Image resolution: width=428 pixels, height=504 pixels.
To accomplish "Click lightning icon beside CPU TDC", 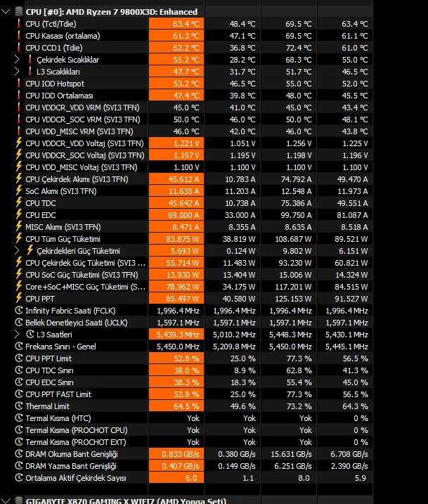I will click(x=19, y=202).
